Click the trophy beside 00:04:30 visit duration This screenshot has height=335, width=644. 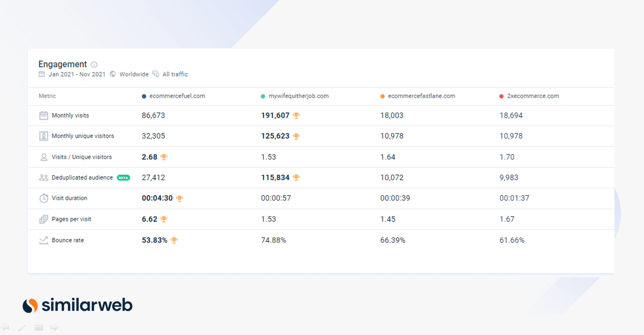pyautogui.click(x=179, y=198)
